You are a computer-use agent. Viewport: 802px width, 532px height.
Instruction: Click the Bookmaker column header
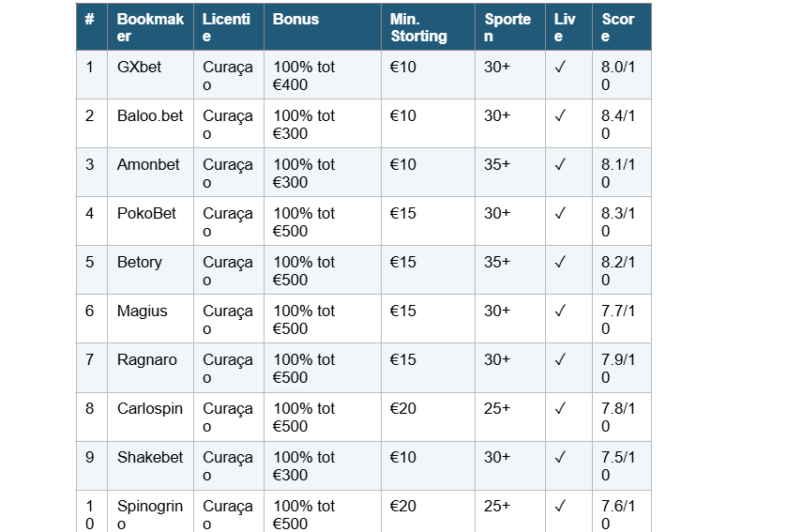click(149, 27)
